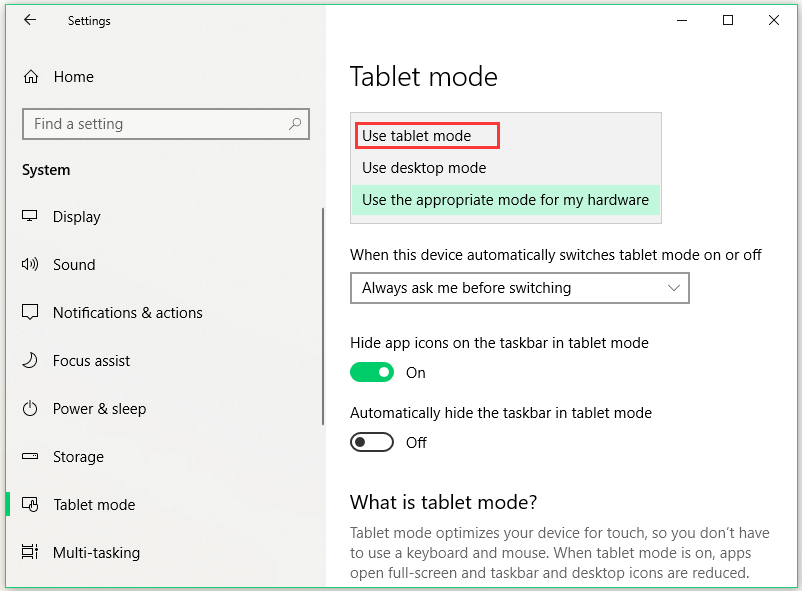The image size is (802, 591).
Task: Choose Use the appropriate mode for my hardware
Action: (505, 200)
